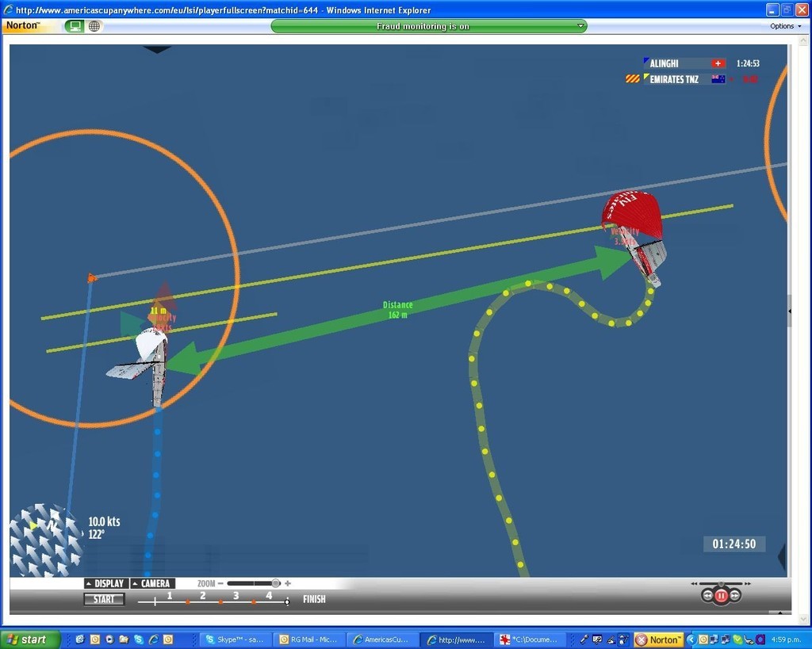This screenshot has height=649, width=812.
Task: Click the Norton globe icon
Action: [x=94, y=26]
